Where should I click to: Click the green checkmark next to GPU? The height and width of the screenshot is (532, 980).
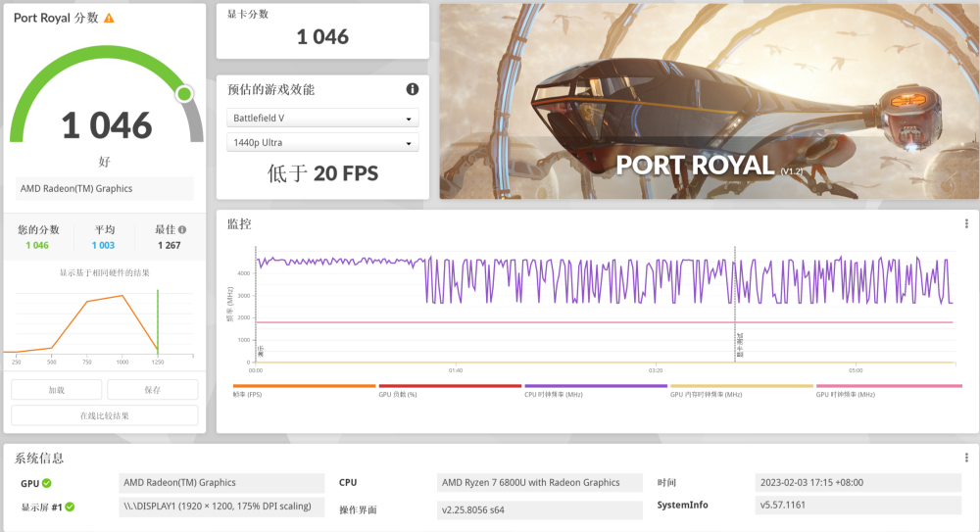click(x=47, y=483)
